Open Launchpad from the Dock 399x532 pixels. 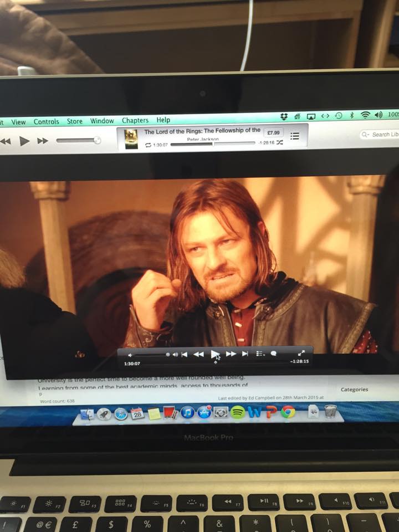coord(104,414)
